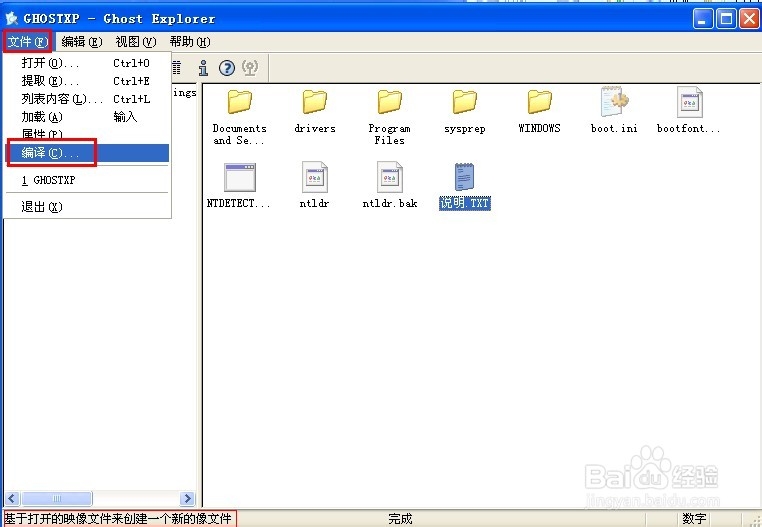The image size is (762, 527).
Task: Open the 编辑(E) menu
Action: [82, 42]
